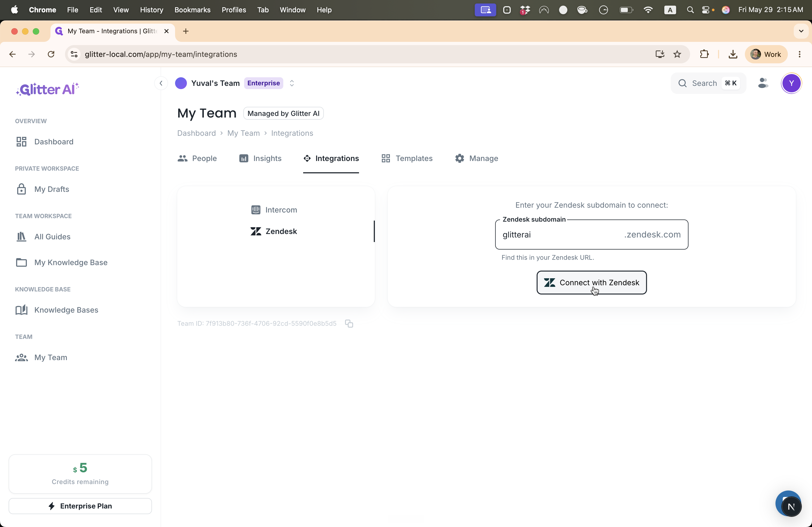Viewport: 812px width, 527px height.
Task: Open the Chrome three-dot menu
Action: click(x=800, y=54)
